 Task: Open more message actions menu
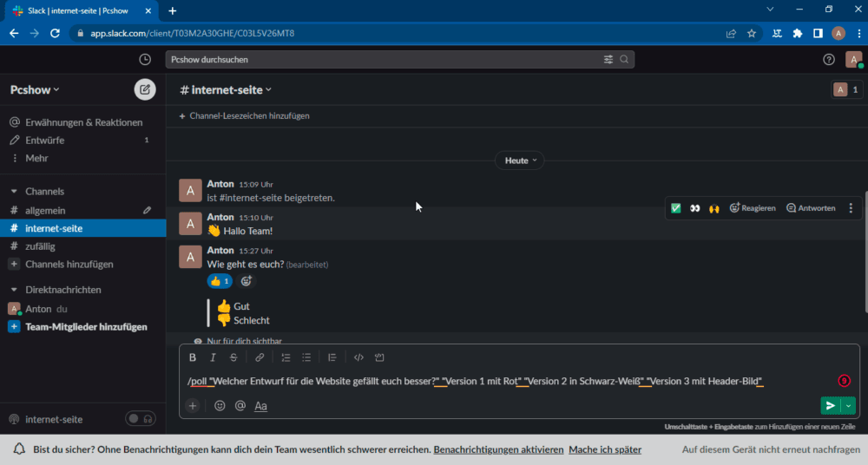tap(851, 208)
